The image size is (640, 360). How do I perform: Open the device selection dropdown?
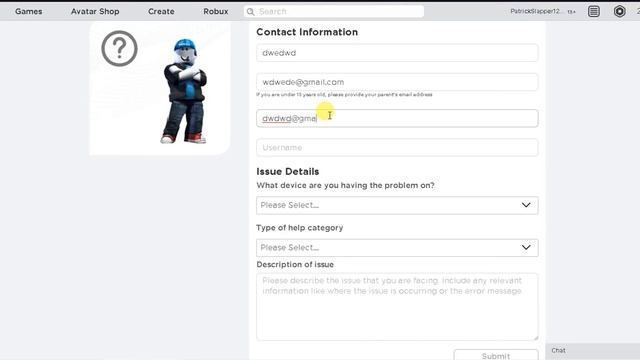(x=397, y=205)
